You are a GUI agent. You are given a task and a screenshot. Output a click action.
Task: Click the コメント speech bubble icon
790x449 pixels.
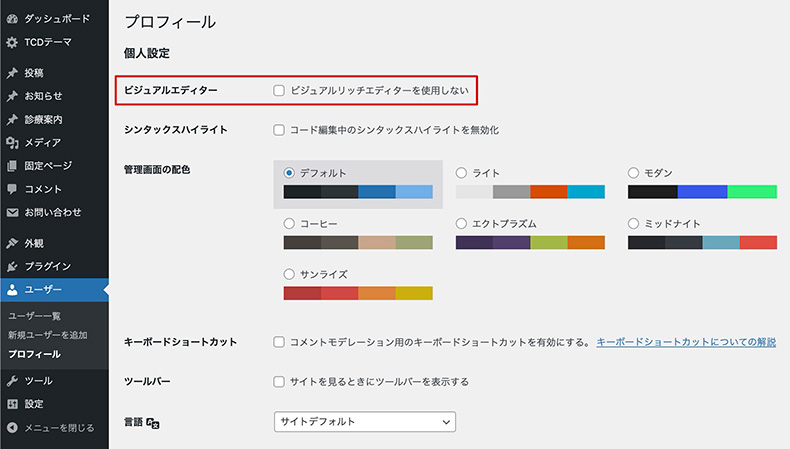point(12,189)
